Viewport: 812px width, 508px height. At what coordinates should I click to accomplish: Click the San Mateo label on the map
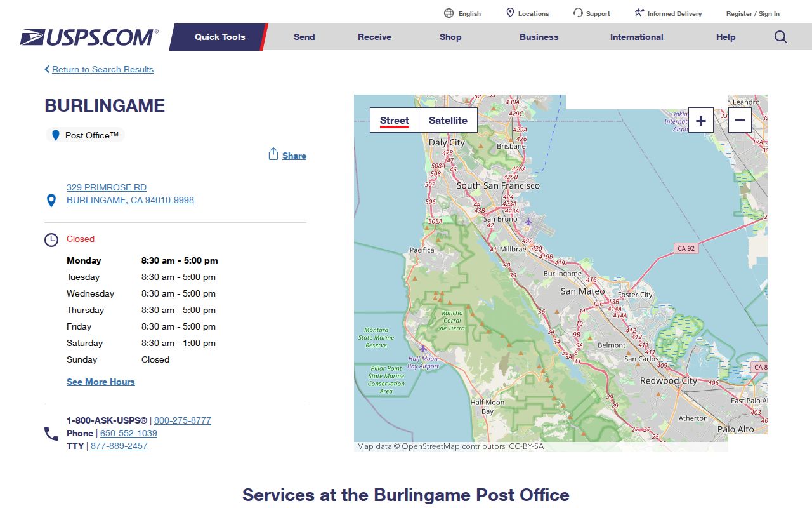(583, 291)
